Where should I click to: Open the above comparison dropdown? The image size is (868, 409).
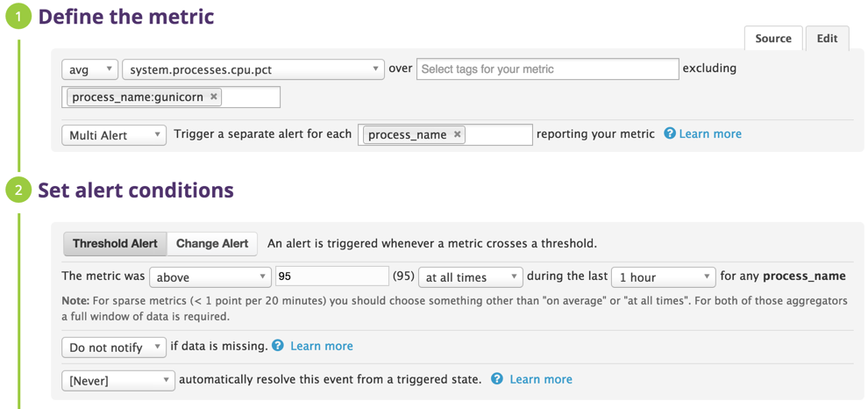click(x=210, y=276)
